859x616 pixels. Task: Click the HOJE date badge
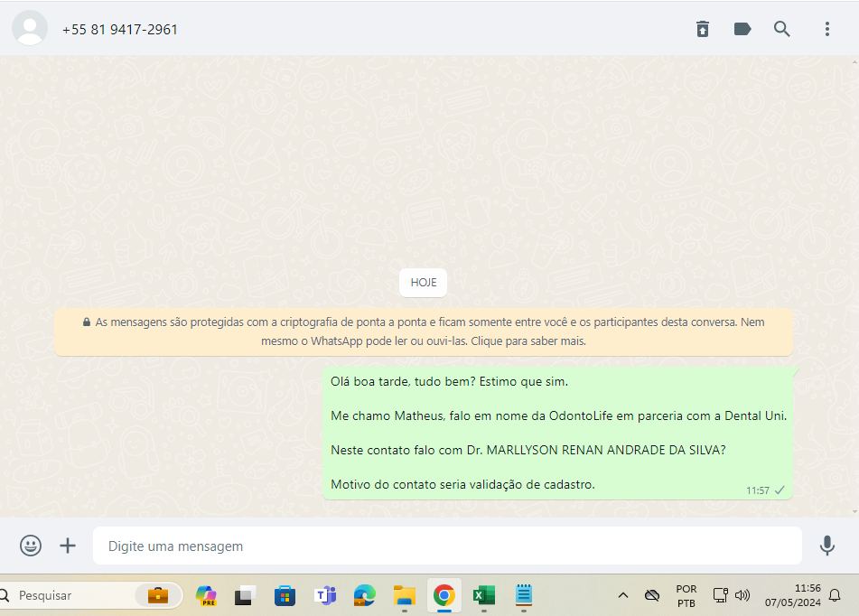tap(423, 282)
